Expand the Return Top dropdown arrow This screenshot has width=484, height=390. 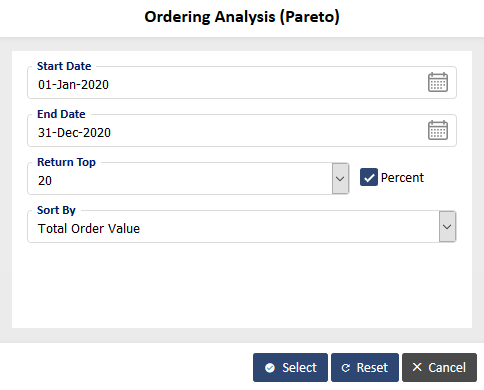tap(340, 178)
